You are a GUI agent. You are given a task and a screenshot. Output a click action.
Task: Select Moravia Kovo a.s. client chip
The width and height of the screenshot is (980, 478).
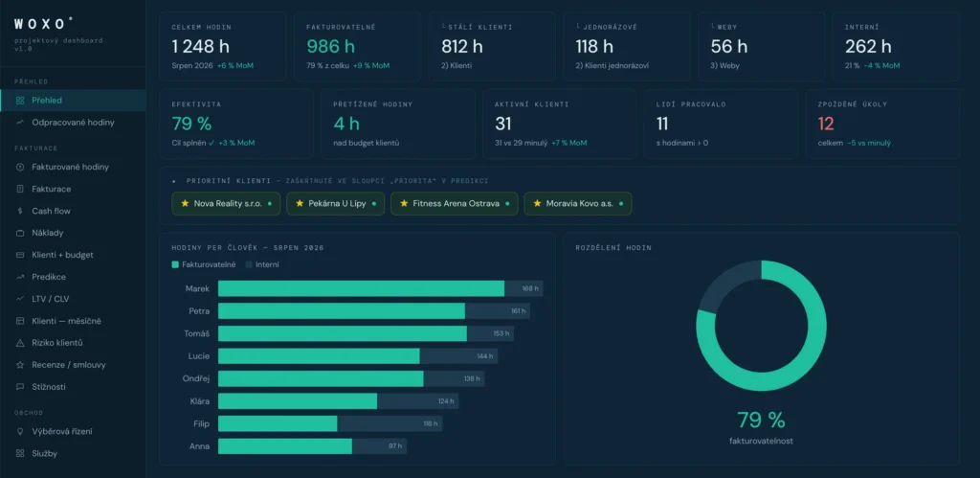click(x=578, y=203)
